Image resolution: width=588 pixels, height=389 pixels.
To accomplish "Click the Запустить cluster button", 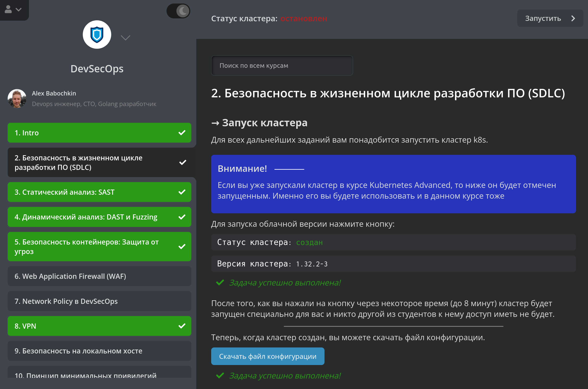I will coord(550,18).
